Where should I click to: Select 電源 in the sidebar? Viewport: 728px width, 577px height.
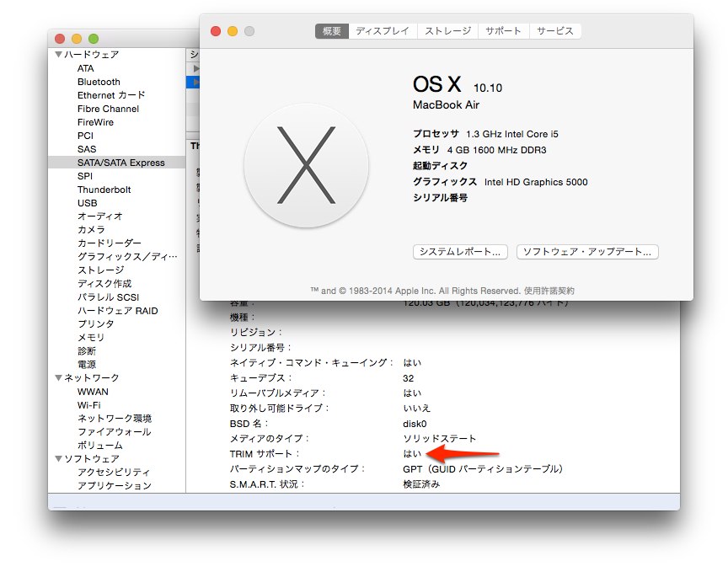pyautogui.click(x=87, y=365)
